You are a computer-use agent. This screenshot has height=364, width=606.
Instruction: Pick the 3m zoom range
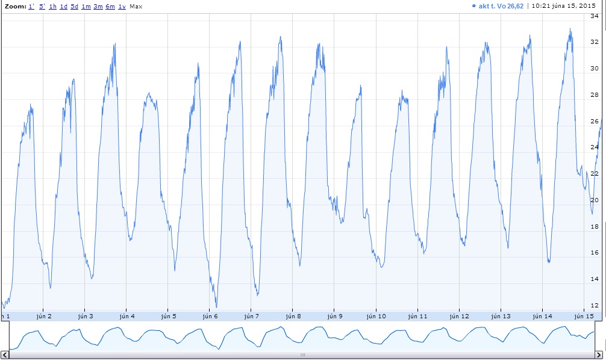(x=98, y=6)
